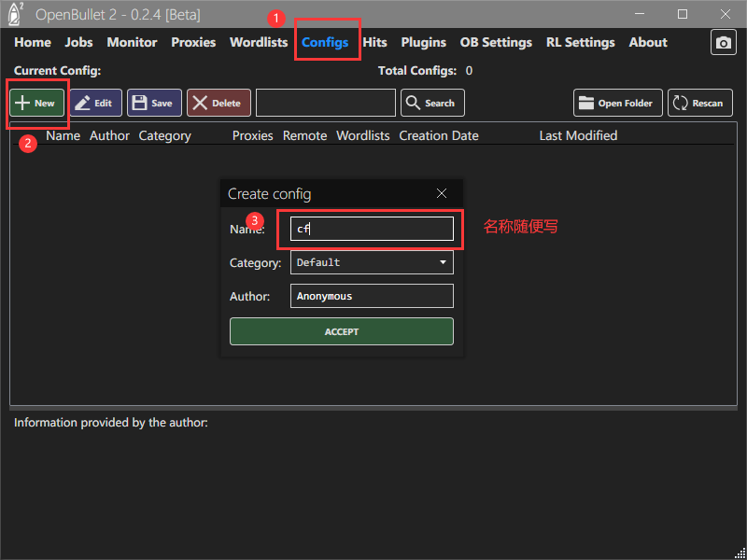This screenshot has width=747, height=560.
Task: Click the config search text box
Action: pos(326,103)
